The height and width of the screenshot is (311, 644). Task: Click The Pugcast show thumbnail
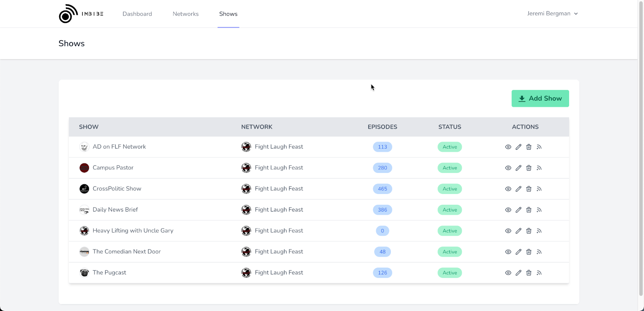pos(84,273)
